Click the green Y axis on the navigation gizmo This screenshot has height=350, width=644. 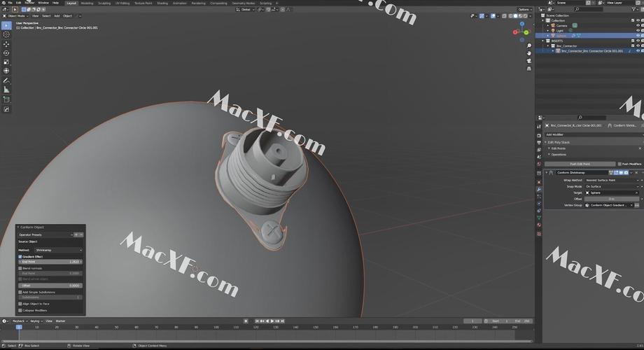point(526,32)
